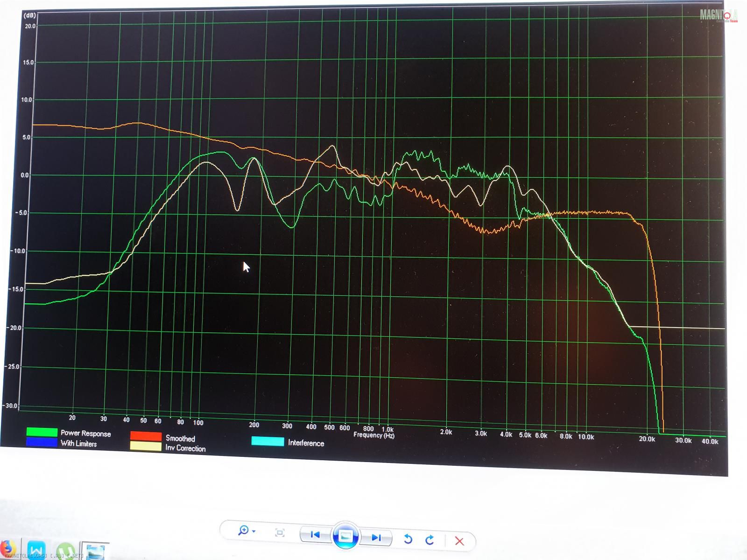Click the cyan Interference swatch
This screenshot has width=747, height=560.
[x=268, y=441]
